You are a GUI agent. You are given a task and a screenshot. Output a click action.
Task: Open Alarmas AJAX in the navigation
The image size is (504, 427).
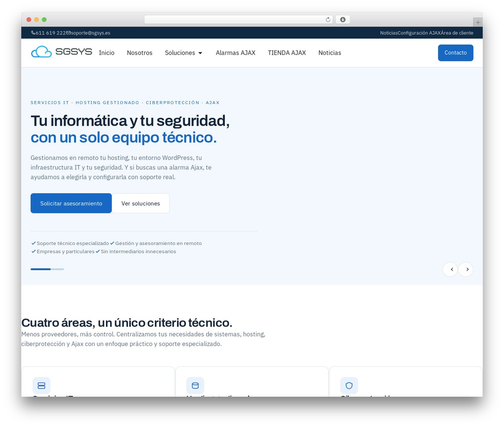235,53
